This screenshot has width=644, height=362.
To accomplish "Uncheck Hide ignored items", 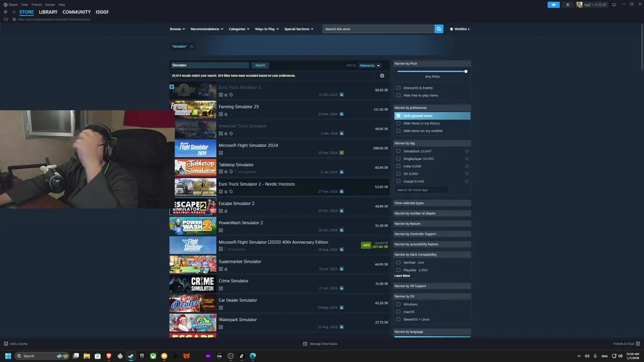I will click(x=398, y=116).
